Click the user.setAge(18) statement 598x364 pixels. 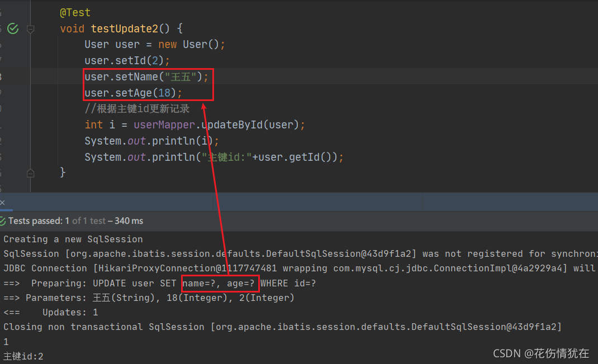pos(134,93)
